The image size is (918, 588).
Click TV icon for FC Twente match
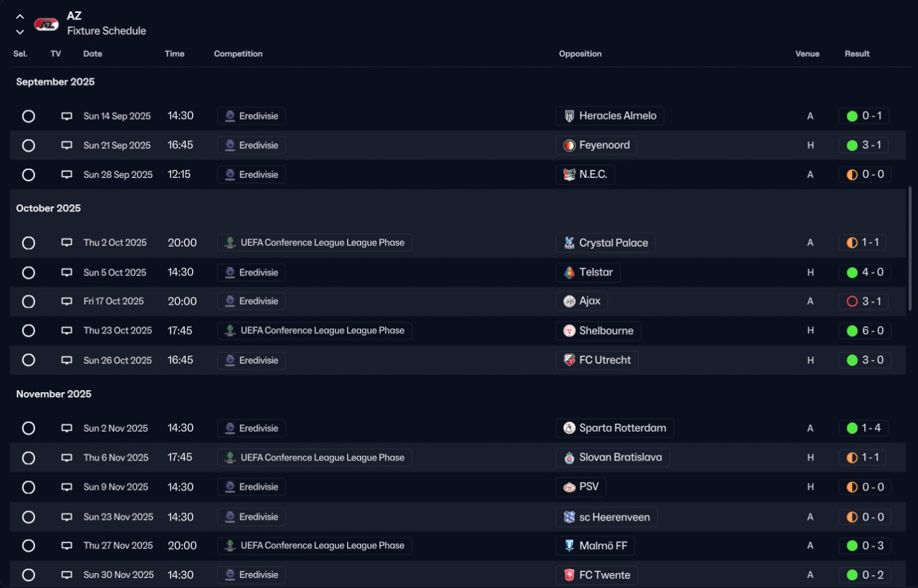click(x=67, y=575)
